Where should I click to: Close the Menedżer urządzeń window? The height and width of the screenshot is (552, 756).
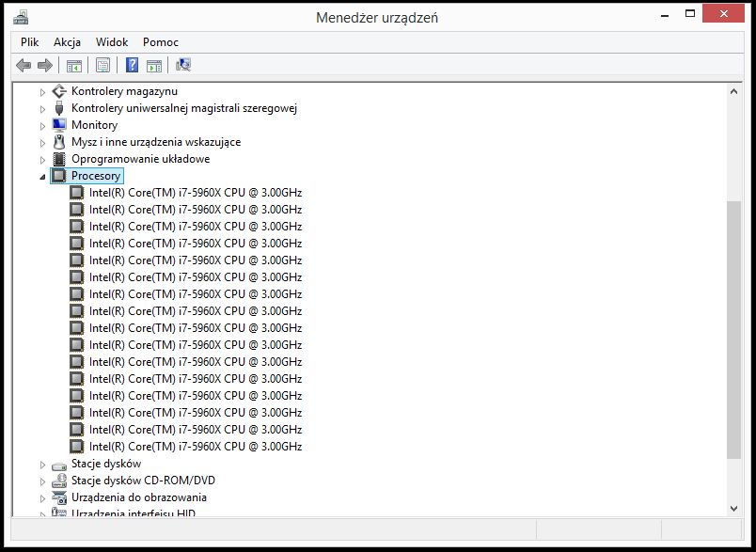(x=724, y=14)
